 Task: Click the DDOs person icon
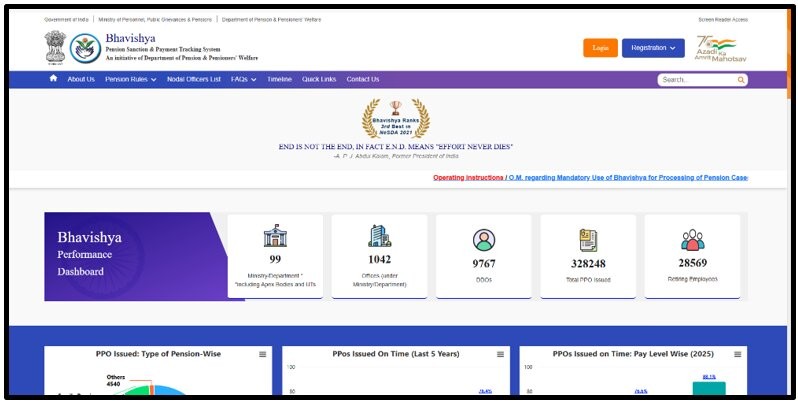click(x=483, y=240)
